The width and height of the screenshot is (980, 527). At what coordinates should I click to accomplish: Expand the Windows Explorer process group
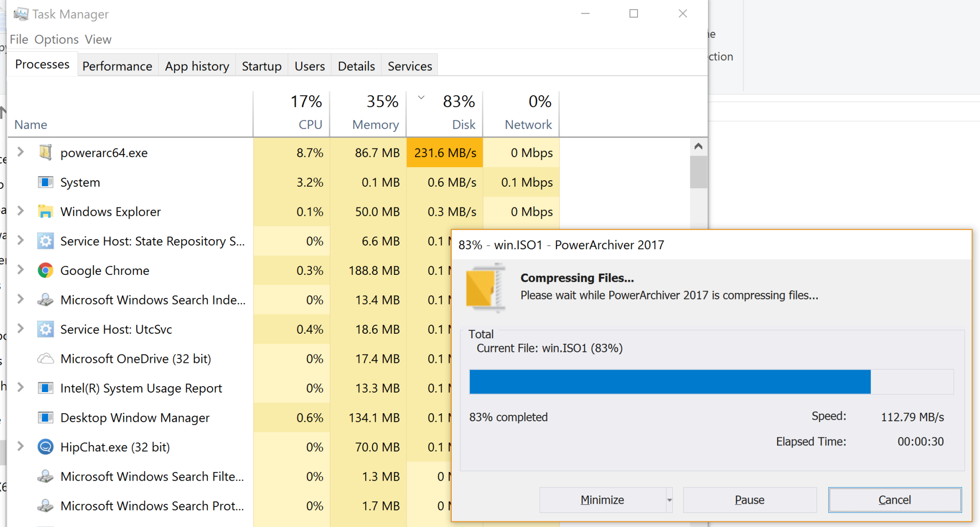(21, 211)
